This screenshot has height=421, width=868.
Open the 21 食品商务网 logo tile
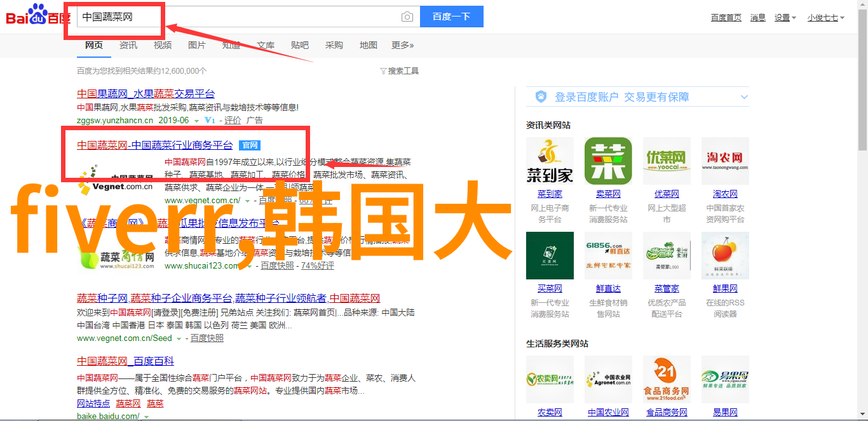[x=667, y=379]
